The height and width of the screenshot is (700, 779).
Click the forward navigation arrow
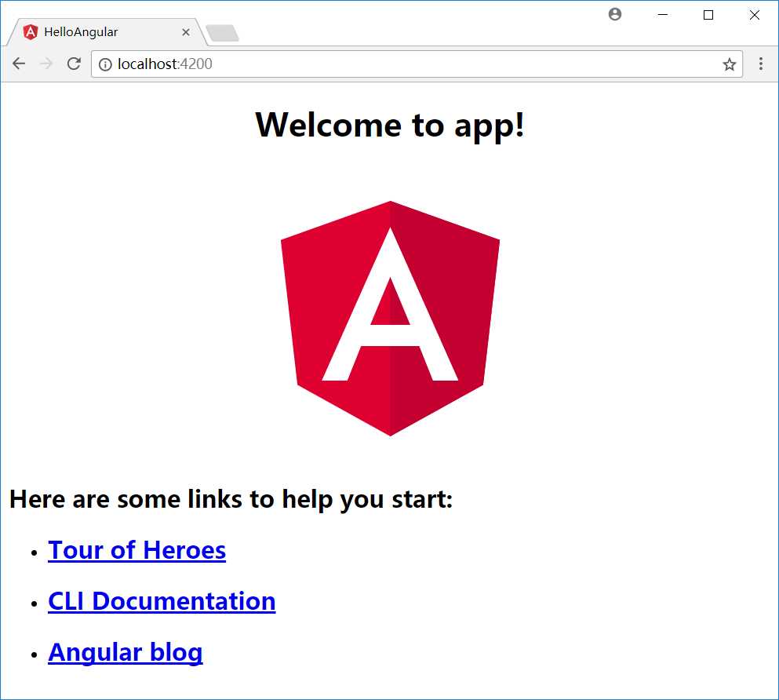click(x=46, y=64)
